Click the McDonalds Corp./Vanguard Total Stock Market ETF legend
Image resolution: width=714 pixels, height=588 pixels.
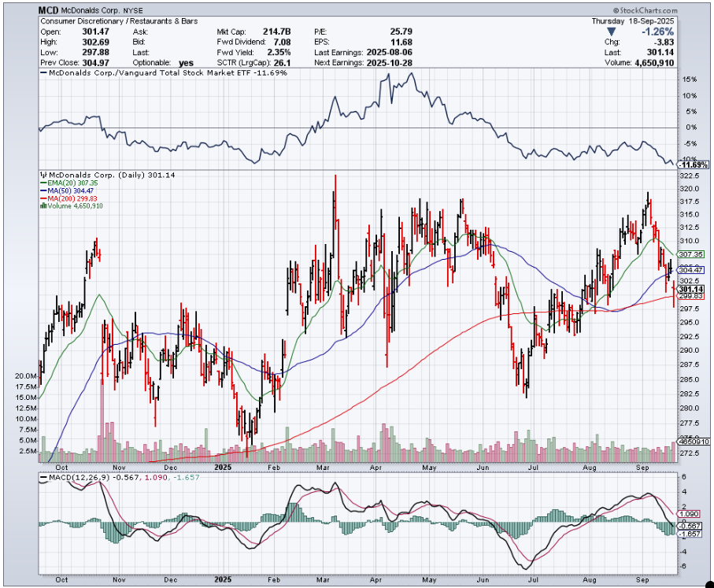click(164, 73)
